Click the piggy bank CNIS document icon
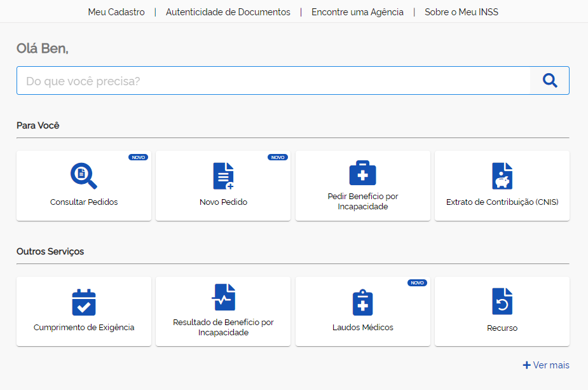Viewport: 588px width, 390px height. [502, 176]
